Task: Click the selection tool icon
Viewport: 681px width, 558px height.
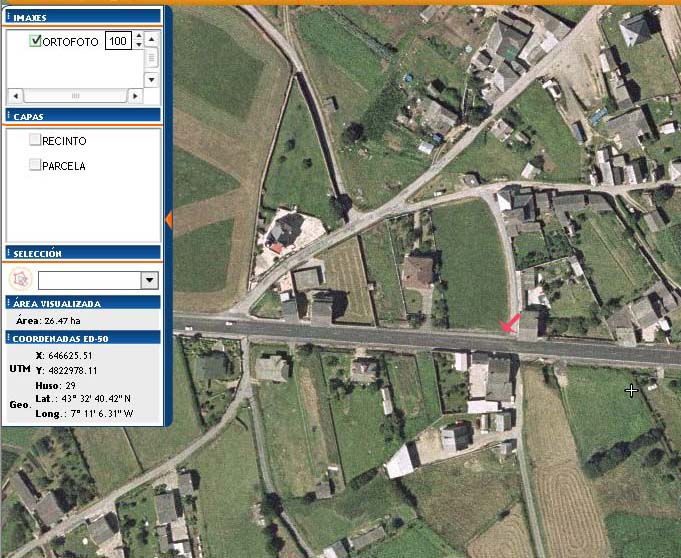Action: coord(20,279)
